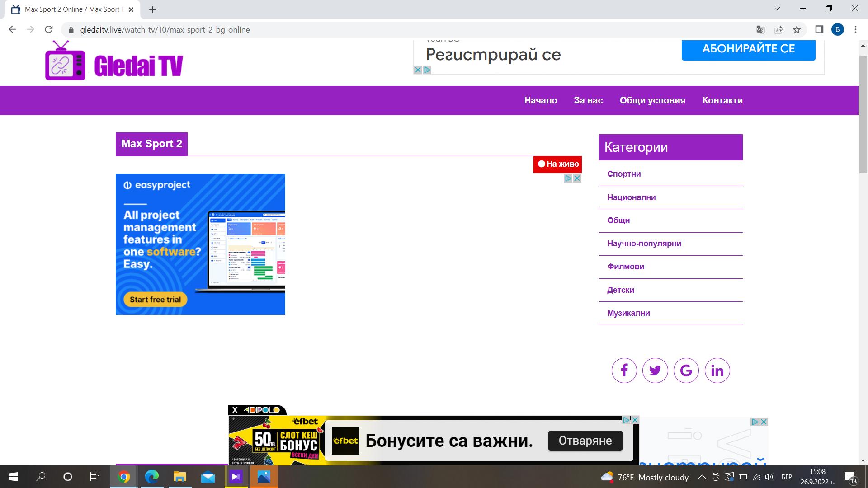868x488 pixels.
Task: Open the Chrome three-dot menu
Action: (855, 29)
